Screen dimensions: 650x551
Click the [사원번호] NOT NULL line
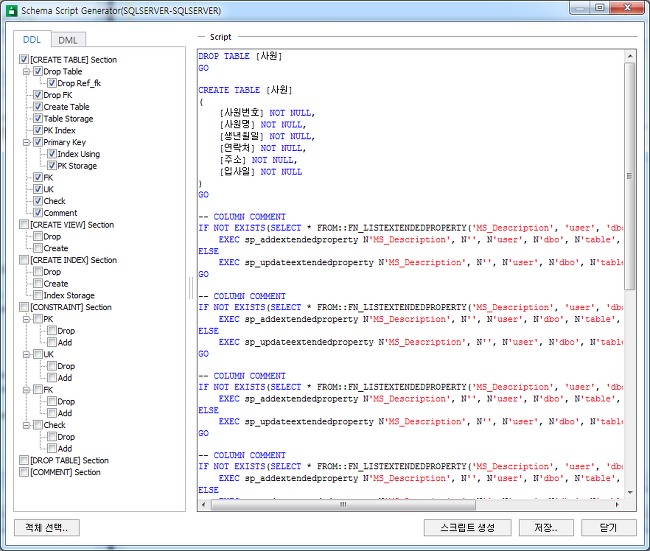pyautogui.click(x=267, y=113)
